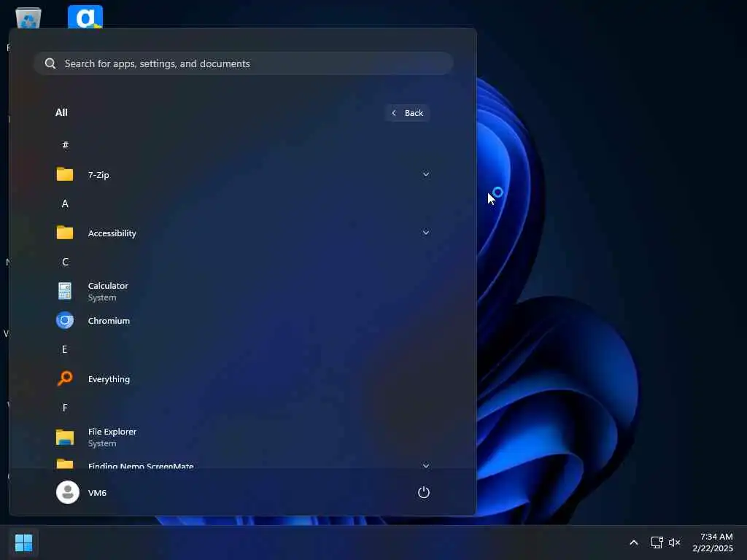Click the blue app icon beside Recycle Bin
The width and height of the screenshot is (747, 560).
point(85,17)
